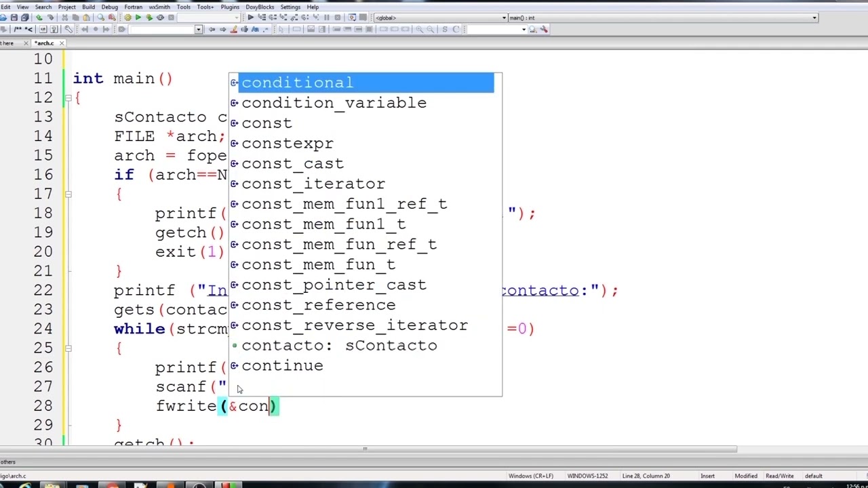The width and height of the screenshot is (868, 488).
Task: Click the Save file toolbar icon
Action: (x=14, y=17)
